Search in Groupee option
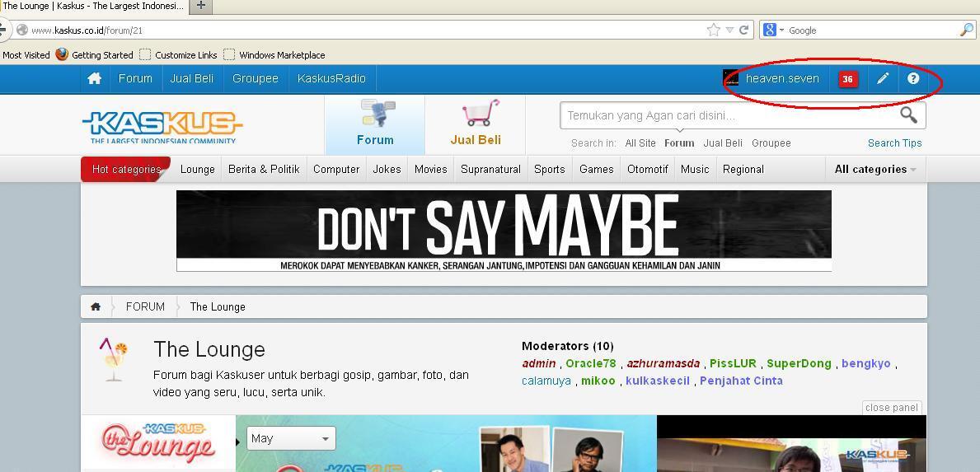Viewport: 980px width, 472px height. point(771,143)
